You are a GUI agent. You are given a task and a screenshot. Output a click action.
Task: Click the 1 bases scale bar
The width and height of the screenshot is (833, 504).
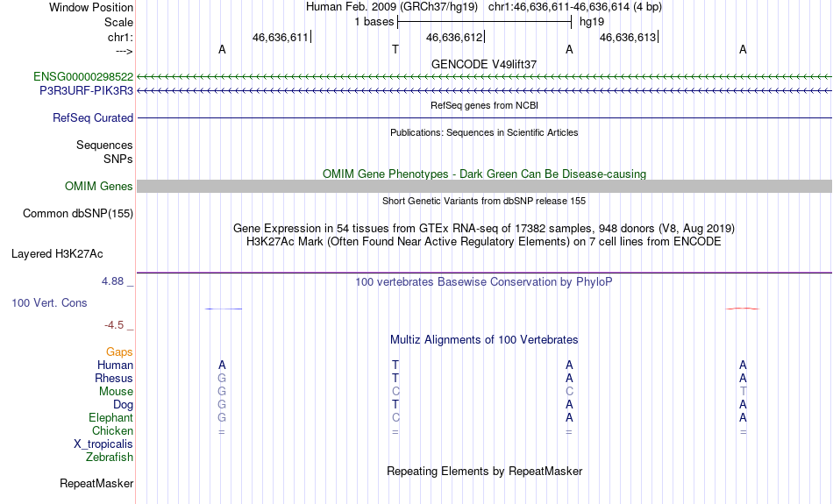(x=484, y=22)
